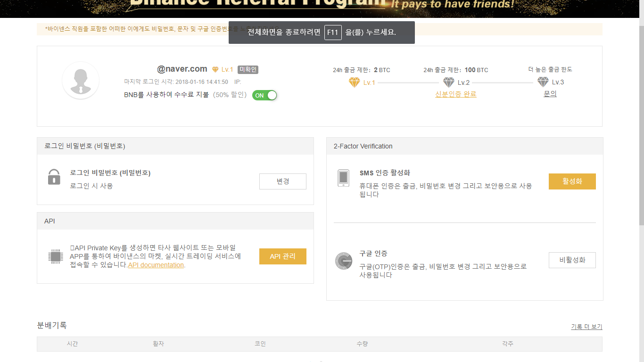The width and height of the screenshot is (644, 362).
Task: Click the phone icon for SMS verification
Action: pos(344,178)
